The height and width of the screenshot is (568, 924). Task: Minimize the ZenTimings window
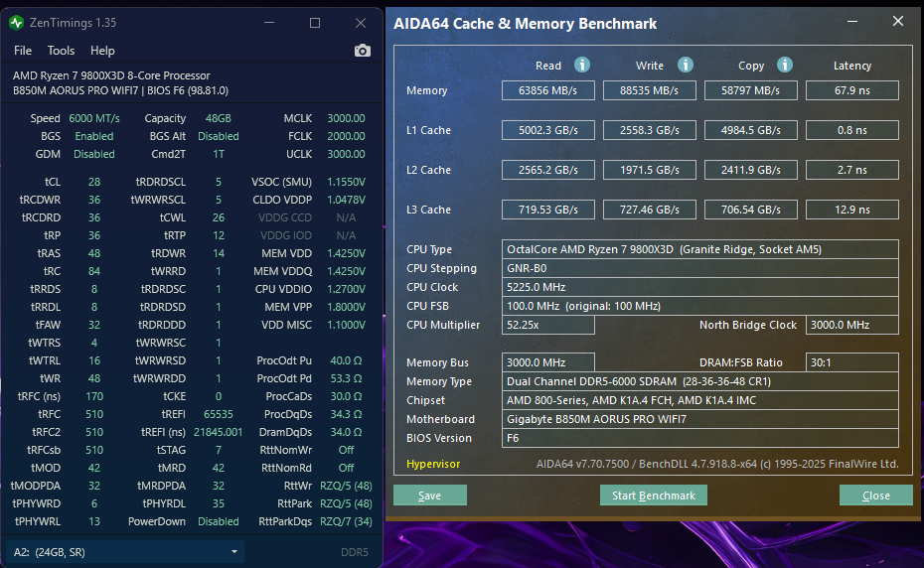click(x=269, y=23)
